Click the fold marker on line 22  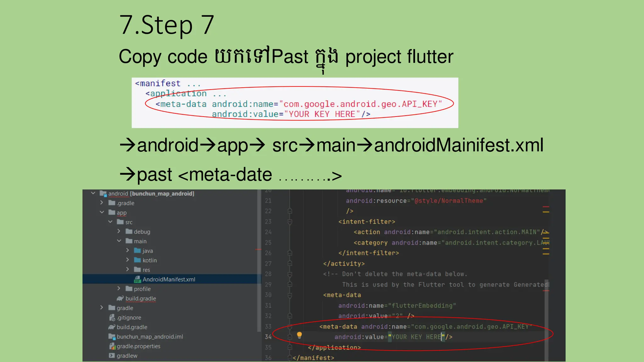(290, 211)
